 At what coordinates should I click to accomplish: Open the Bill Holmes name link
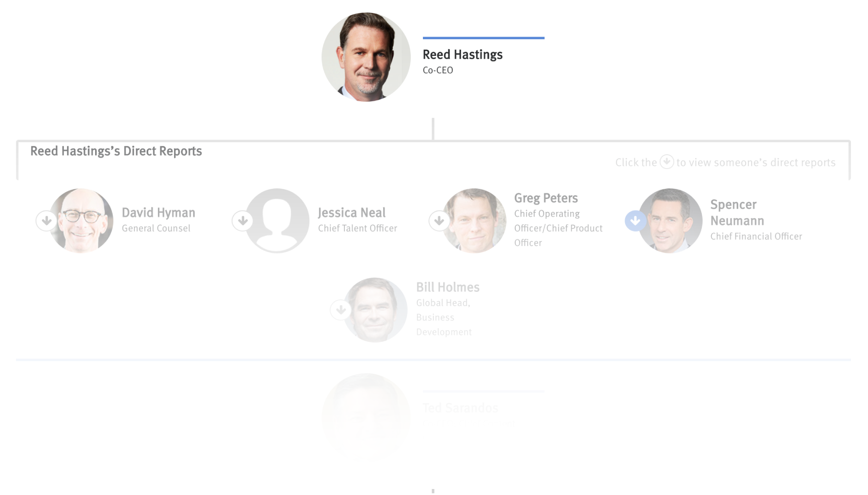pos(447,287)
